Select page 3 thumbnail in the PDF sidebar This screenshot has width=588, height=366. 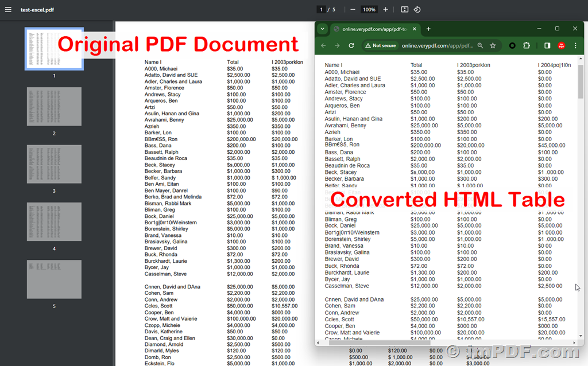click(54, 164)
